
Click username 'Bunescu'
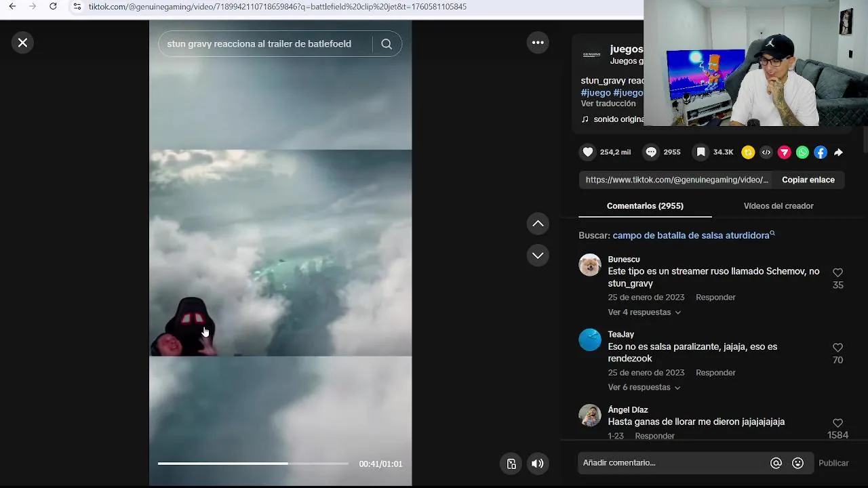624,260
